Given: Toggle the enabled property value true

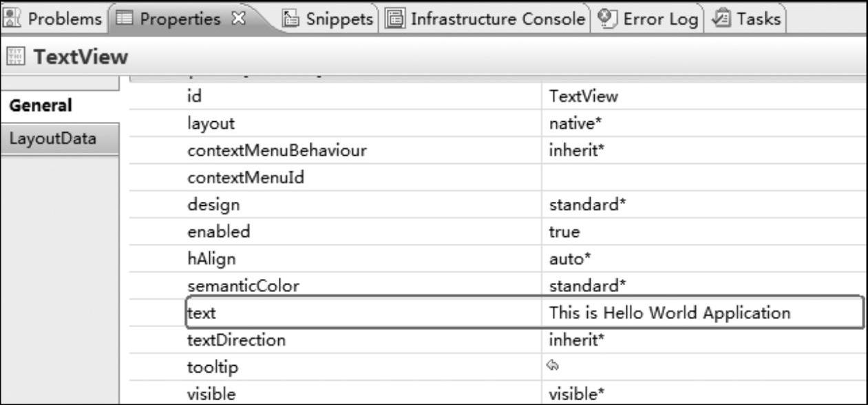Looking at the screenshot, I should (x=702, y=231).
